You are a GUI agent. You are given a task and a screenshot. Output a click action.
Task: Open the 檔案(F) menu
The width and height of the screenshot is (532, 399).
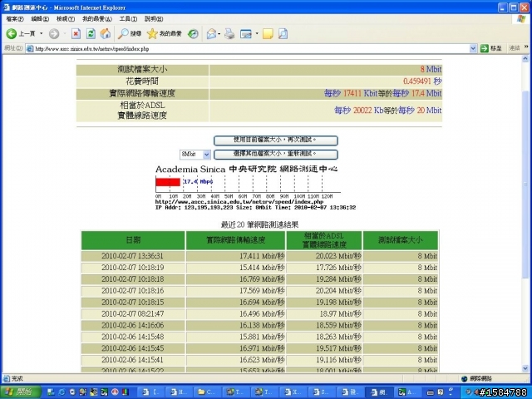click(x=15, y=19)
